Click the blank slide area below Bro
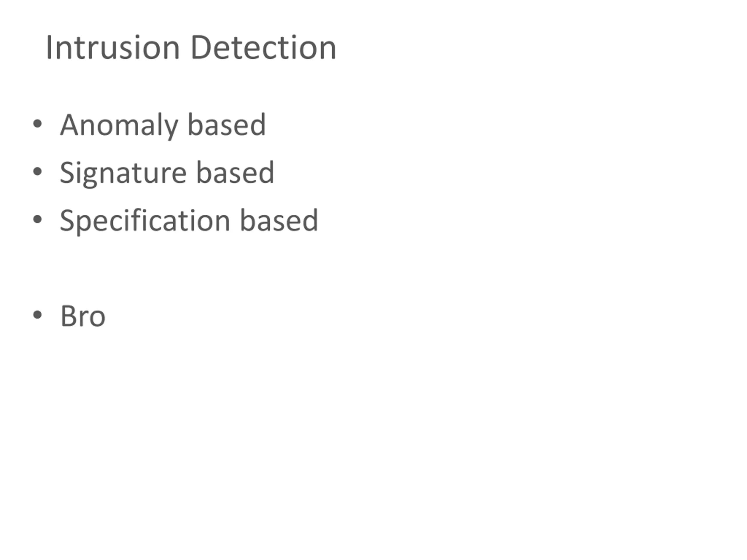747x560 pixels. click(371, 439)
